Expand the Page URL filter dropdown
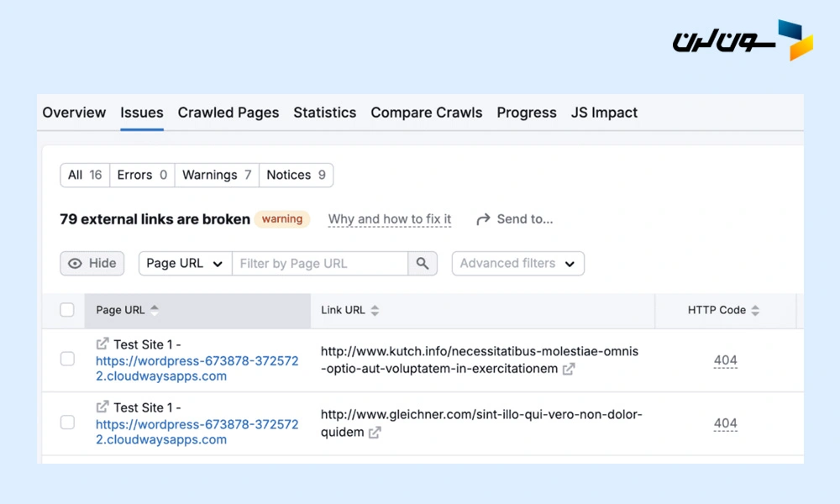Screen dimensions: 840x504 185,264
